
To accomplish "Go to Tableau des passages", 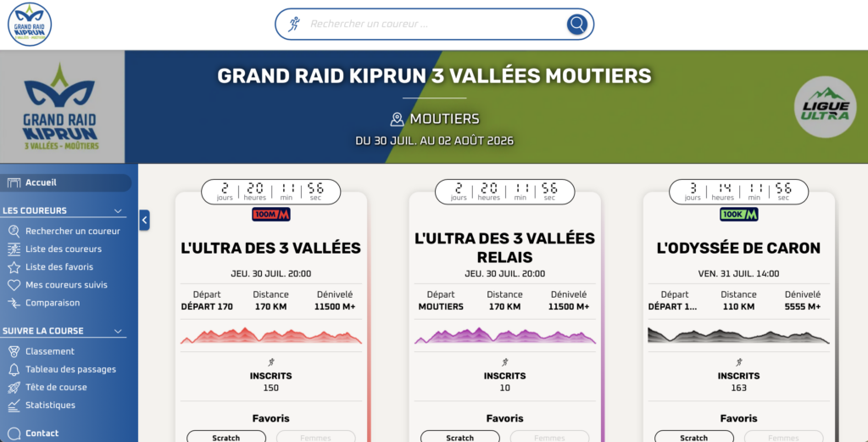I will click(71, 369).
